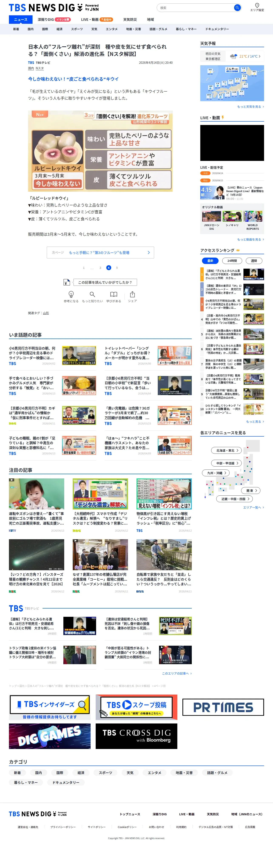Click the blue search magnifier button

pos(237,7)
